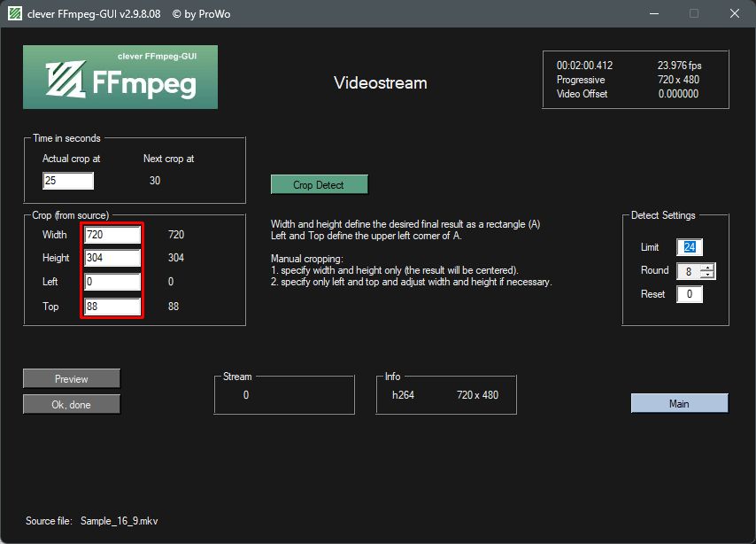Click the source file name Sample_16_9.mkv
The height and width of the screenshot is (544, 756).
pos(120,521)
